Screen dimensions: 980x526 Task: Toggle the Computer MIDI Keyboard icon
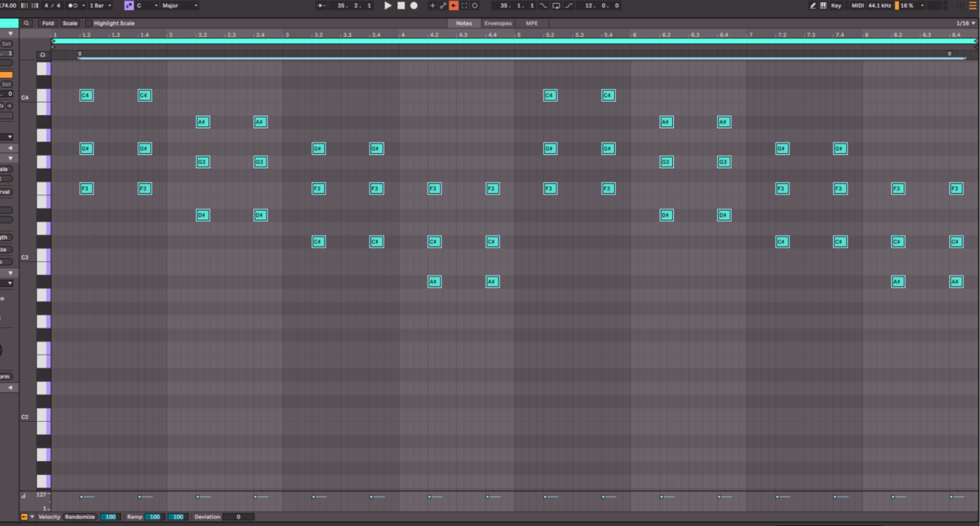(823, 5)
